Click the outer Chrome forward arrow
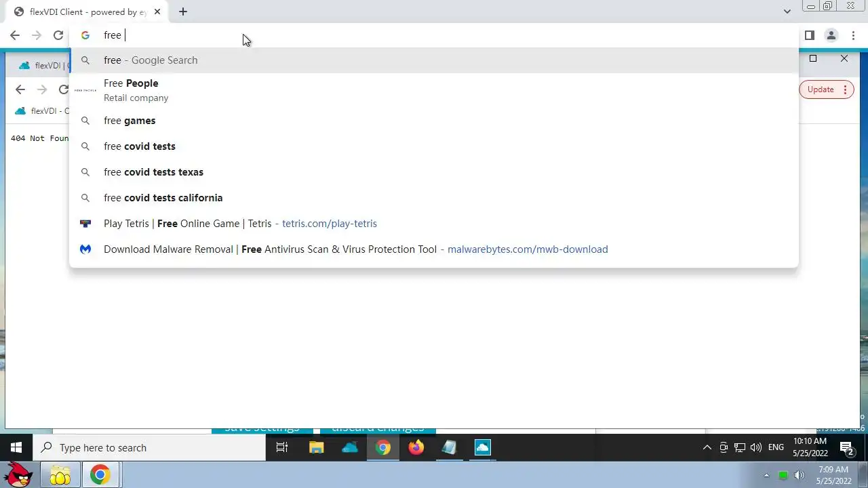 click(x=37, y=35)
